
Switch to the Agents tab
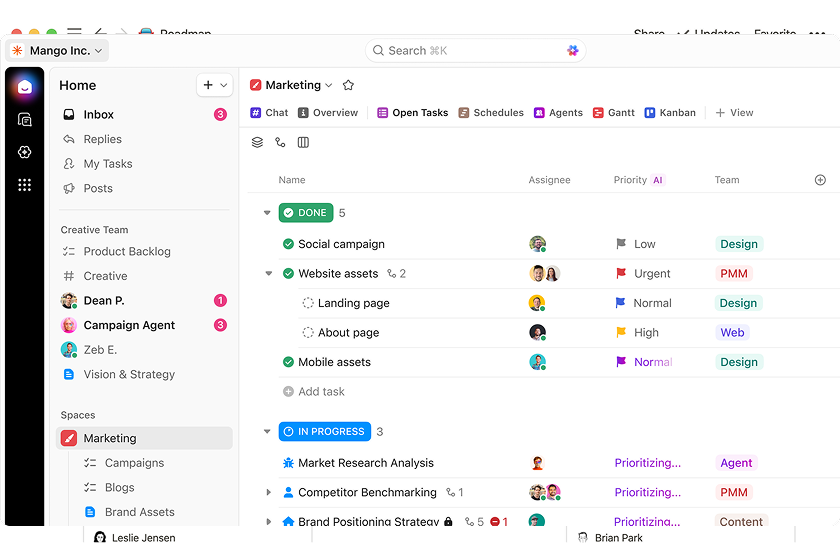pyautogui.click(x=558, y=113)
